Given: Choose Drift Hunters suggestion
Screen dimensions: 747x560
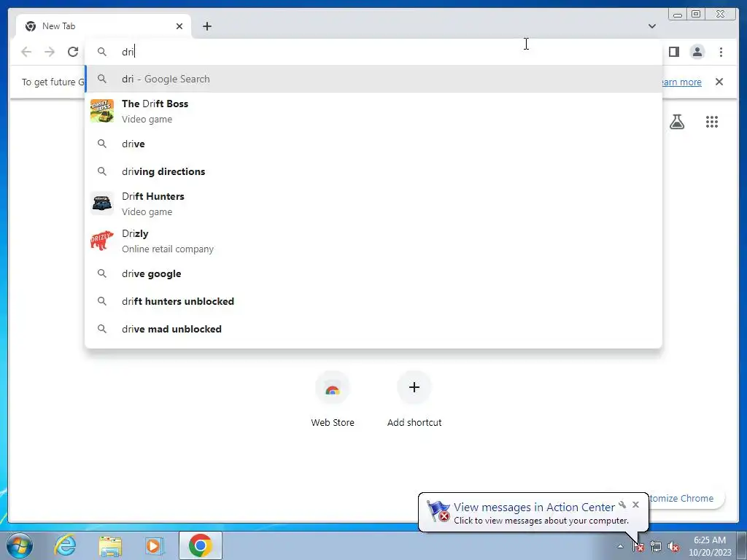Looking at the screenshot, I should [x=373, y=204].
